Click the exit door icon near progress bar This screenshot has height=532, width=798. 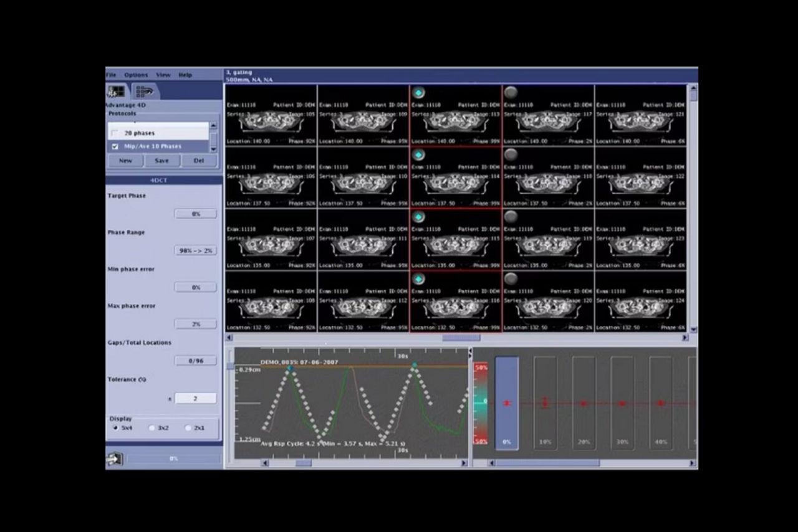(x=115, y=458)
